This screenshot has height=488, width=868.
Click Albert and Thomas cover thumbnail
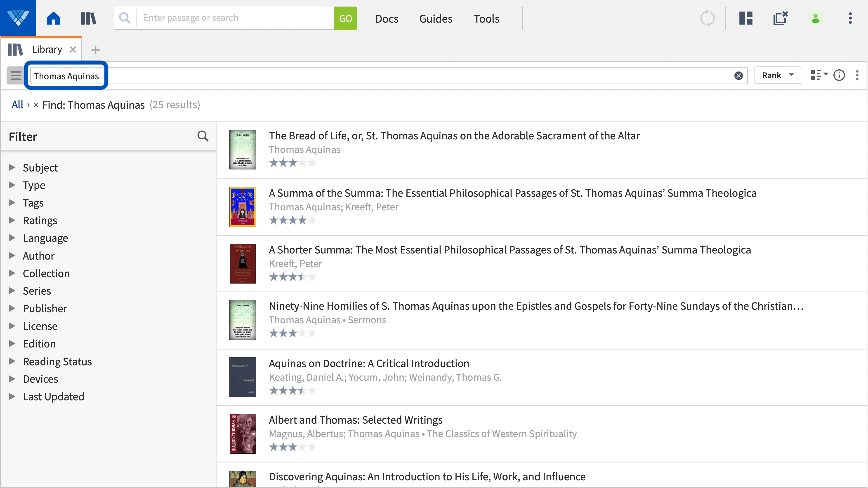click(x=243, y=434)
